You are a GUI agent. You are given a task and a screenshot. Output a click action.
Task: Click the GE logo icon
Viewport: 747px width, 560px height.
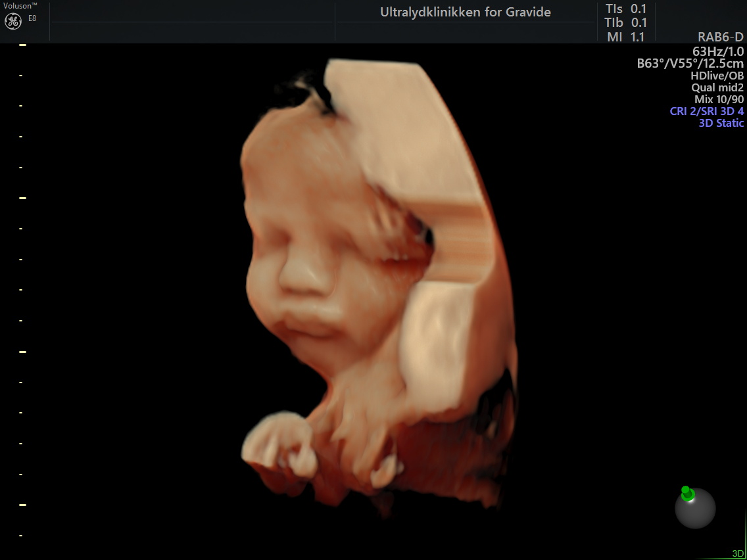coord(13,21)
